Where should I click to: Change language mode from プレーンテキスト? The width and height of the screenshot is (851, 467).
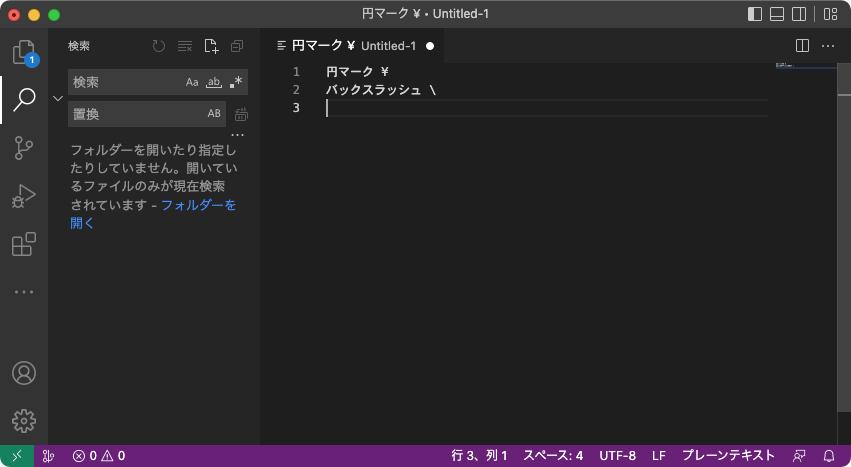point(728,456)
